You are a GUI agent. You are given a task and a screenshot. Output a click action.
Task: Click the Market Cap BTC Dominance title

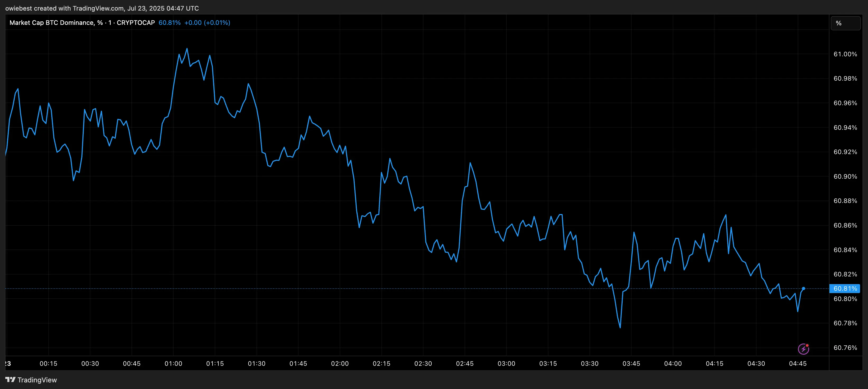point(56,22)
